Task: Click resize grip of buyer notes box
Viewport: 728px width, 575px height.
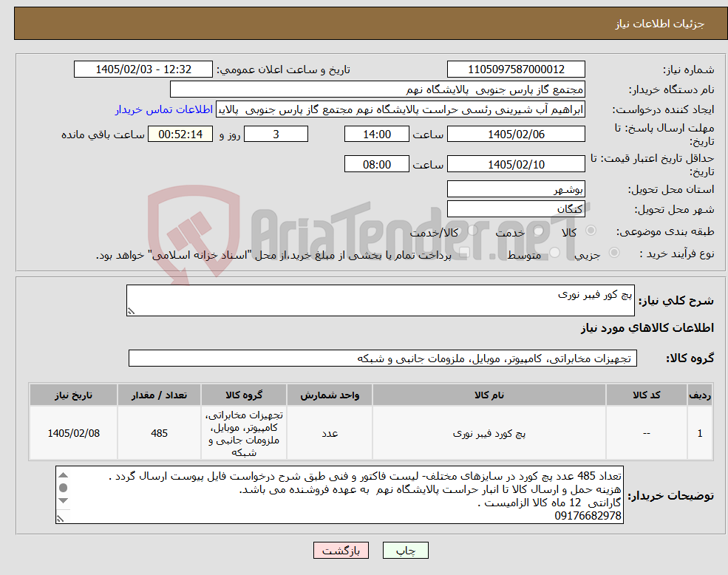Action: (x=61, y=519)
